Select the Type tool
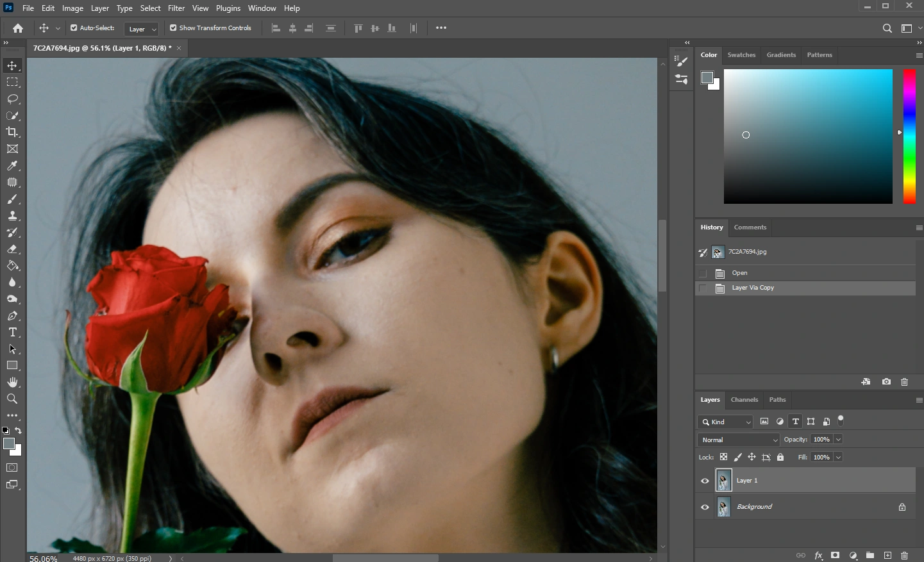This screenshot has height=562, width=924. (12, 332)
